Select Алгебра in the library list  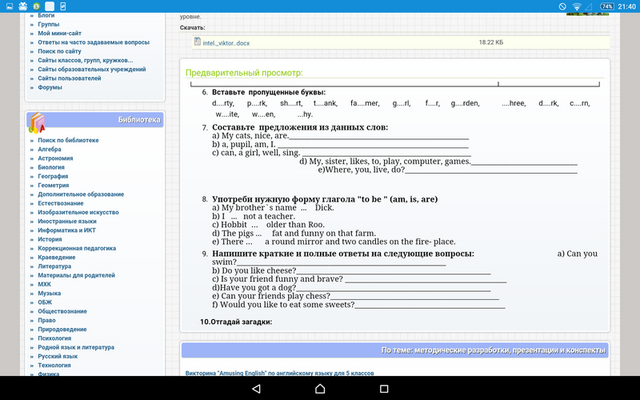click(49, 149)
